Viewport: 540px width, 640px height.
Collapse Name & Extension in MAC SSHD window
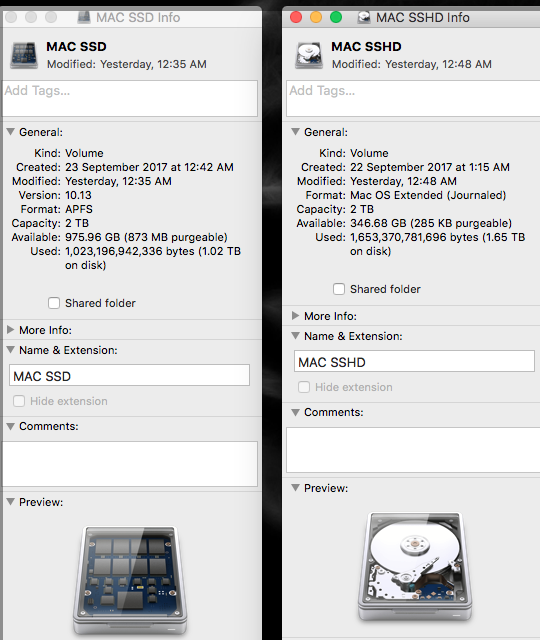(296, 336)
